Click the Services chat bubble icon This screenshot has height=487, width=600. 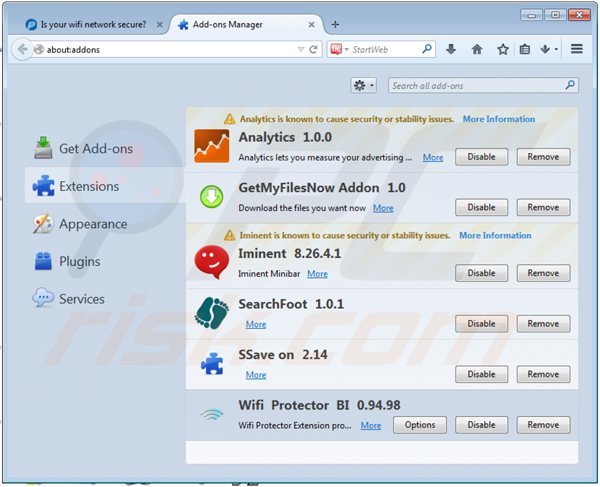click(43, 297)
